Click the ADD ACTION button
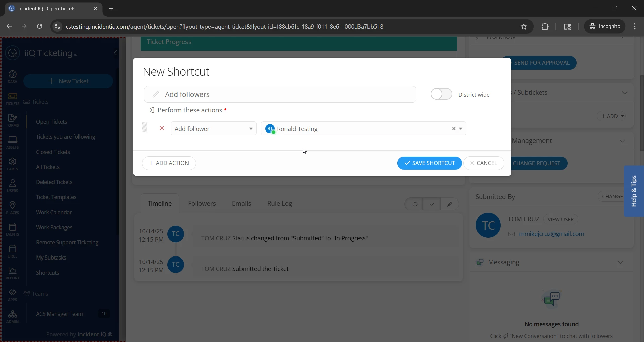The height and width of the screenshot is (342, 644). coord(169,163)
